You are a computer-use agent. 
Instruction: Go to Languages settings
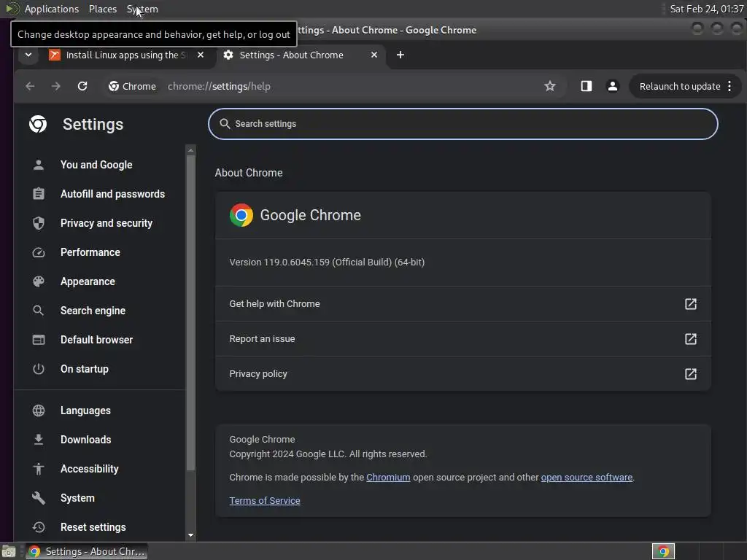[x=85, y=411]
